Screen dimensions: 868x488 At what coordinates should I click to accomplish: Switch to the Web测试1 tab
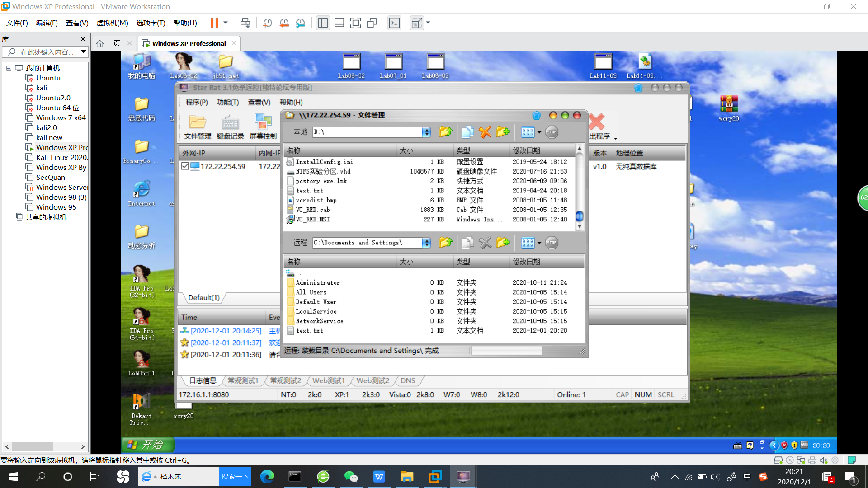tap(328, 380)
